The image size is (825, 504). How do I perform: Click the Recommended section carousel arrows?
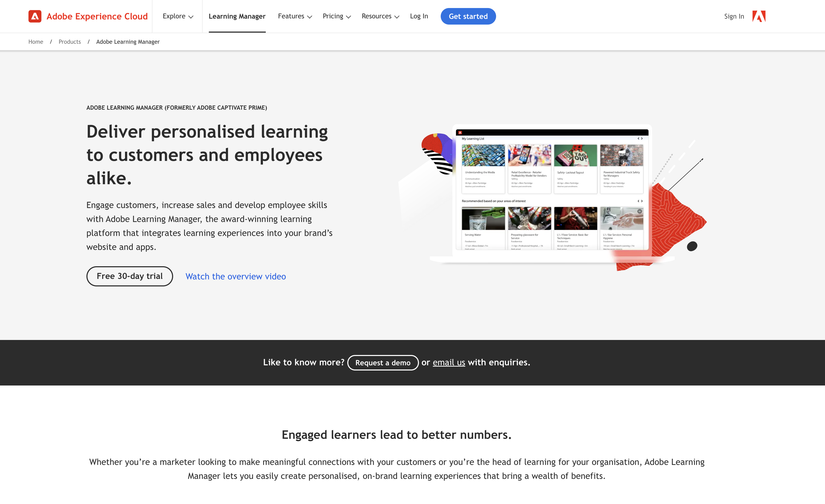[640, 201]
